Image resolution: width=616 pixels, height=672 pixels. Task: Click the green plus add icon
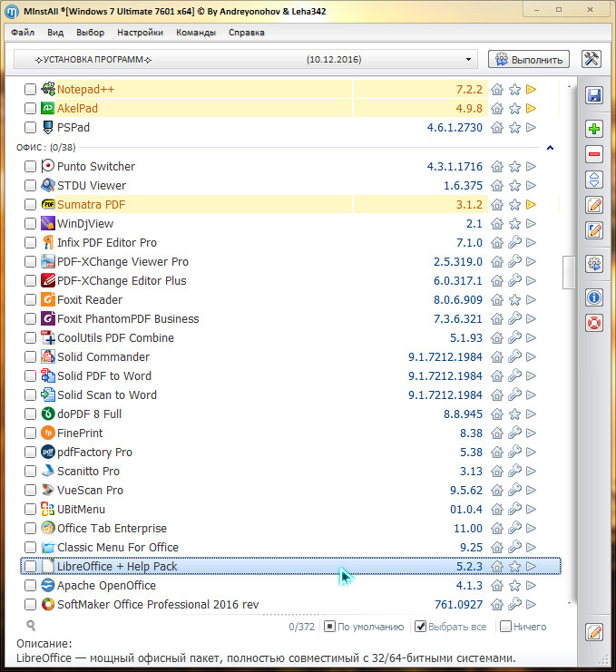coord(594,129)
